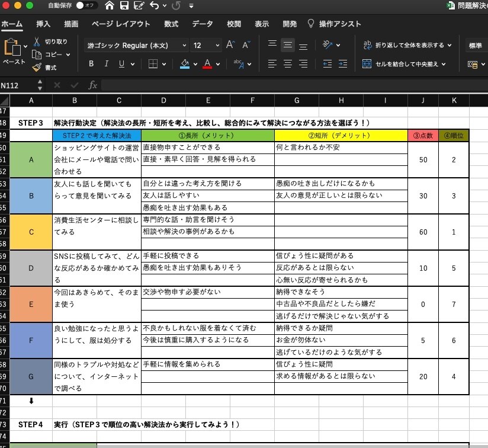Select the score cell showing 60
The height and width of the screenshot is (448, 488).
[x=423, y=232]
